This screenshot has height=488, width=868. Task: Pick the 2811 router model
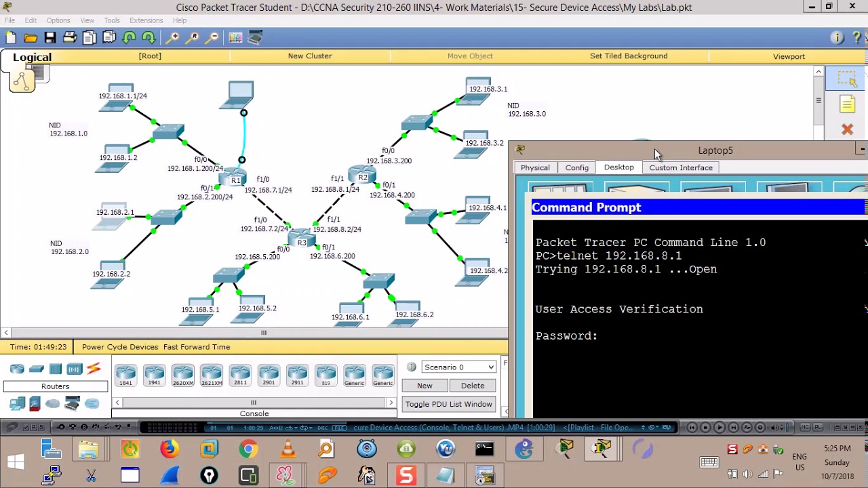[240, 375]
